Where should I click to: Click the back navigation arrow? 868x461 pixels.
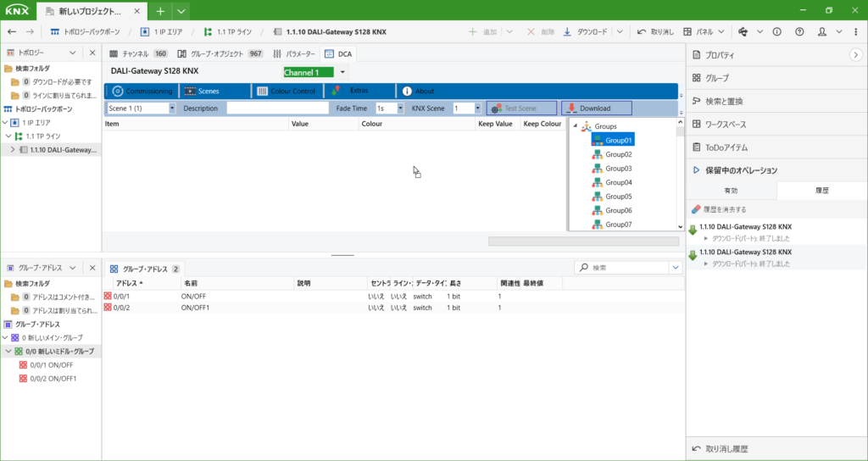(x=12, y=32)
